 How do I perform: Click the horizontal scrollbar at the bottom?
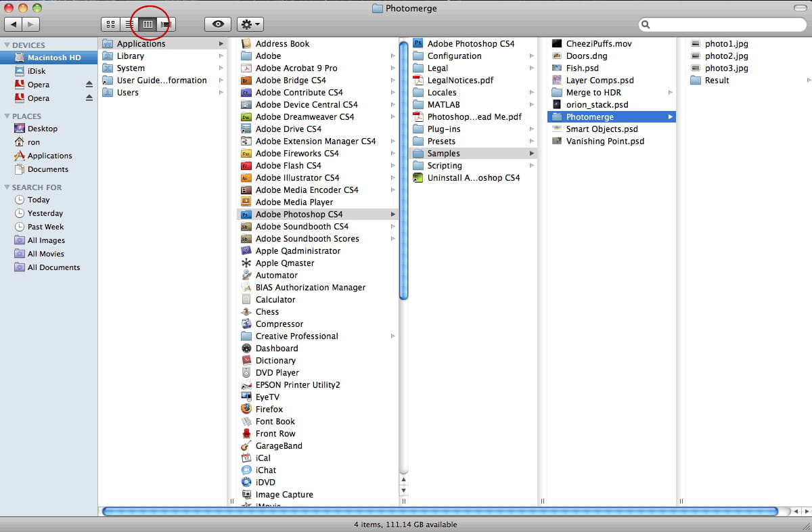440,511
